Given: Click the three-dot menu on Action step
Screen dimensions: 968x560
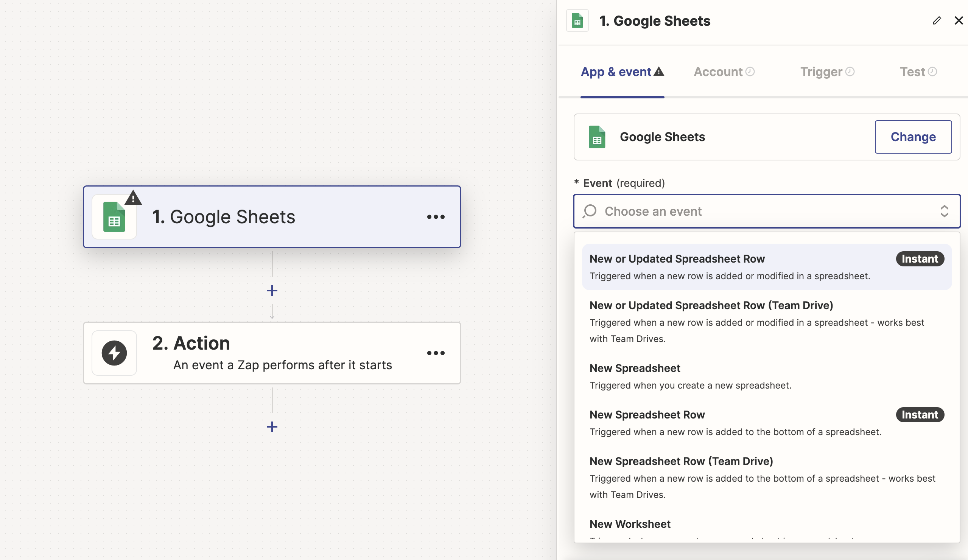Looking at the screenshot, I should point(437,352).
